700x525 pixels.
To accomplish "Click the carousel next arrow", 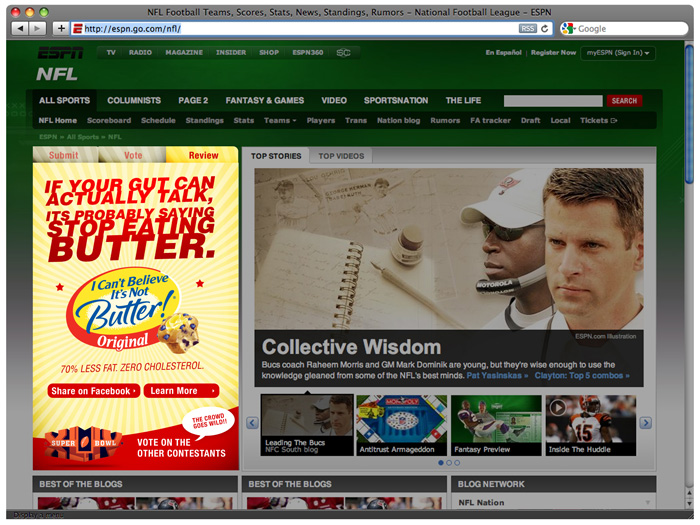I will 646,423.
